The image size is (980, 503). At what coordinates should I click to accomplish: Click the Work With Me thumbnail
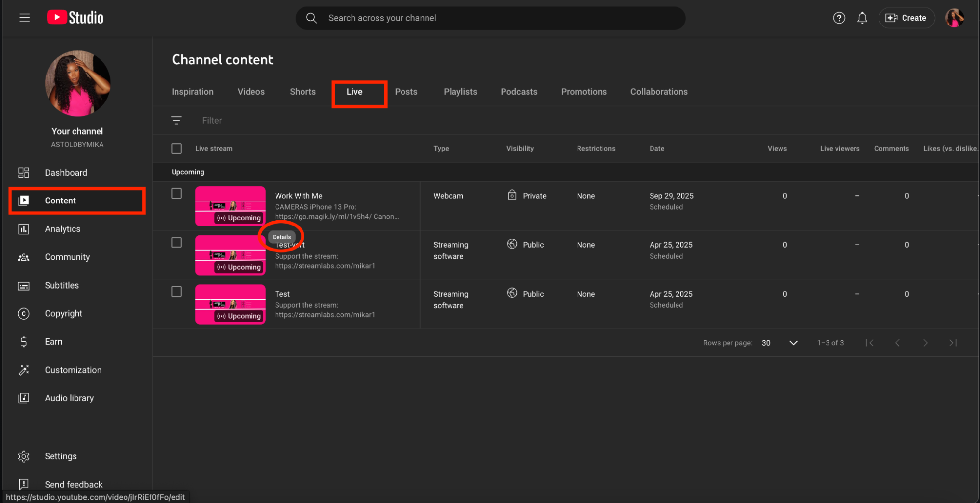coord(230,206)
